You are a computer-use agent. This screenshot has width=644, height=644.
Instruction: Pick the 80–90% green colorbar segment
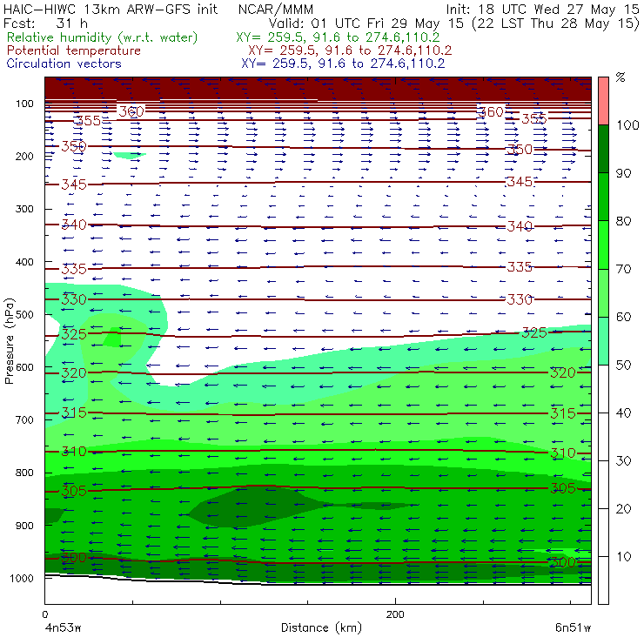tap(603, 197)
